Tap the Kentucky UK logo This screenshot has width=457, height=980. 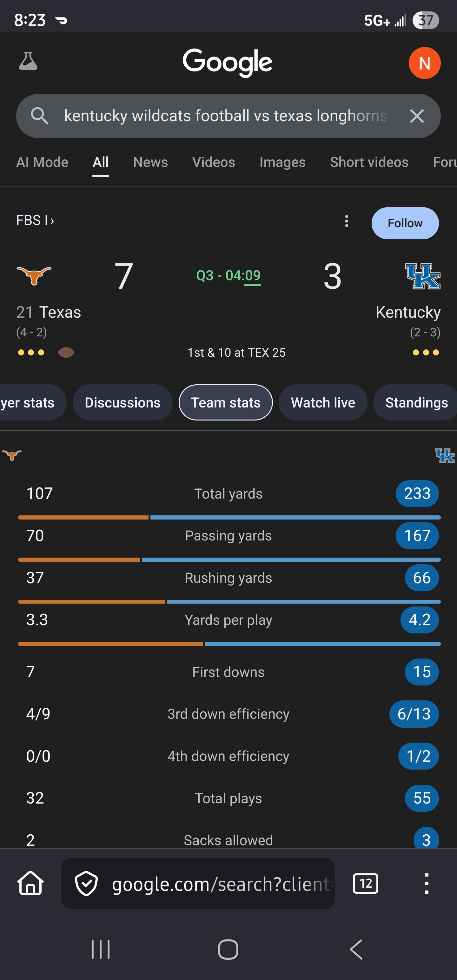[x=423, y=276]
